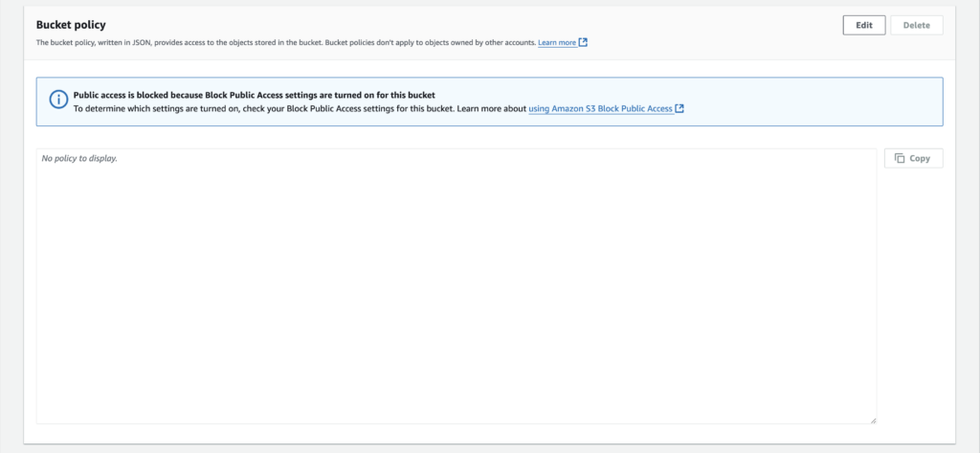The width and height of the screenshot is (980, 453).
Task: Click the info circle icon in the banner
Action: point(58,102)
